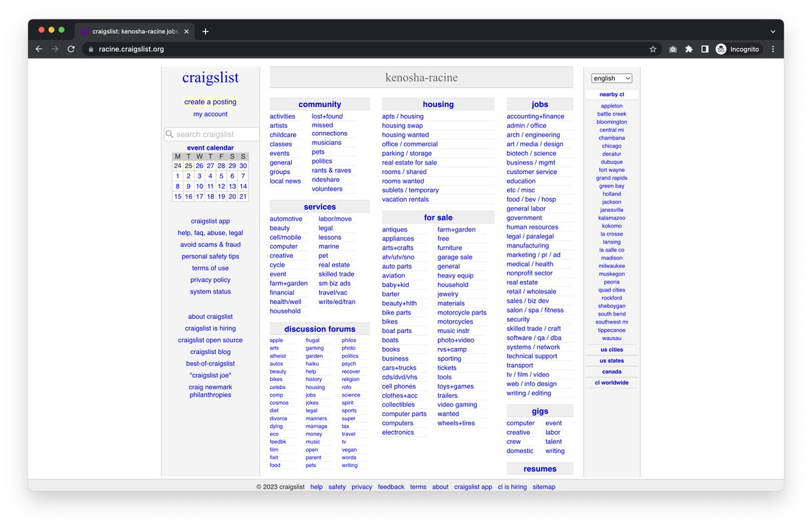The image size is (812, 528).
Task: Open the english language dropdown
Action: point(612,79)
